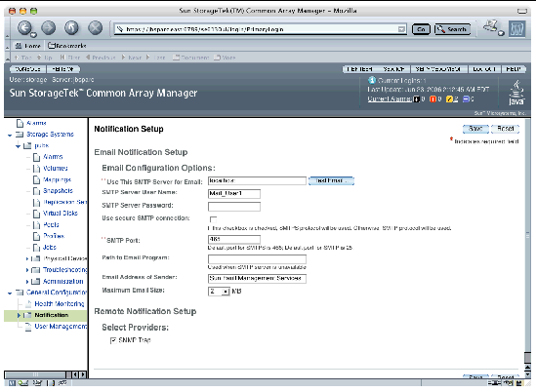Click the Snapshots page icon in the tree
Viewport: 536px width, 392px height.
pyautogui.click(x=36, y=191)
